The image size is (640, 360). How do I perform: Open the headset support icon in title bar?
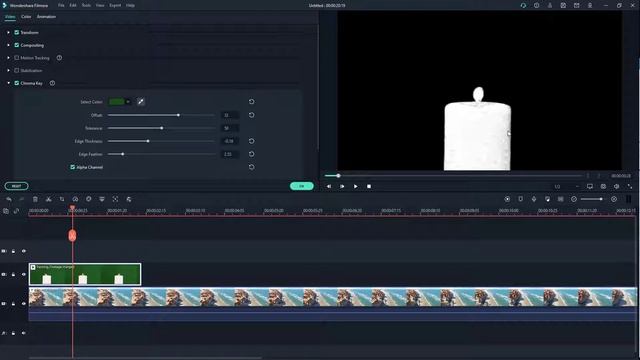tap(523, 5)
